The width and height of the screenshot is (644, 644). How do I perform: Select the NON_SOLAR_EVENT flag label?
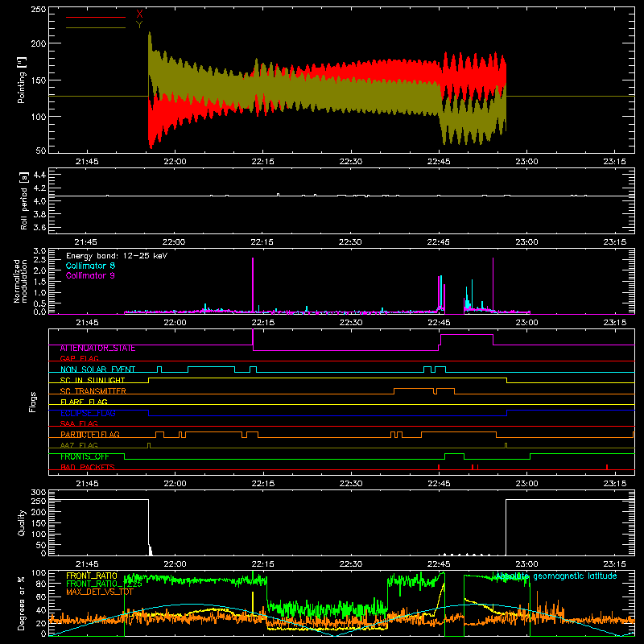(97, 369)
